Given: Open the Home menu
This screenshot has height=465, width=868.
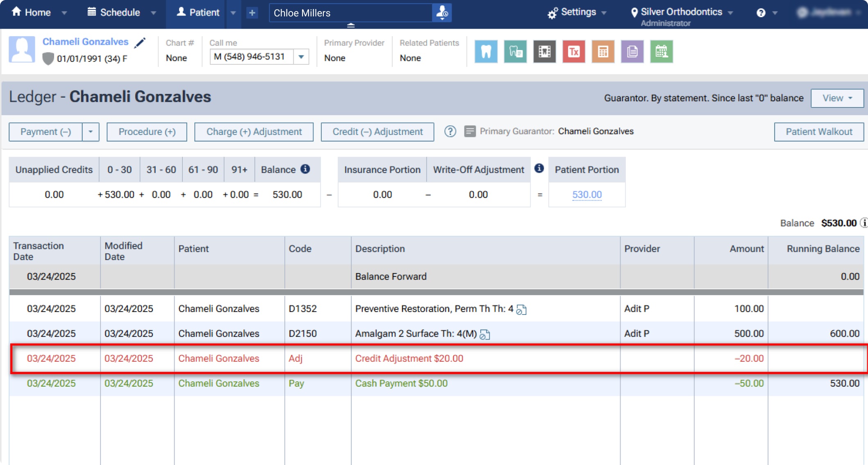Looking at the screenshot, I should coord(31,12).
